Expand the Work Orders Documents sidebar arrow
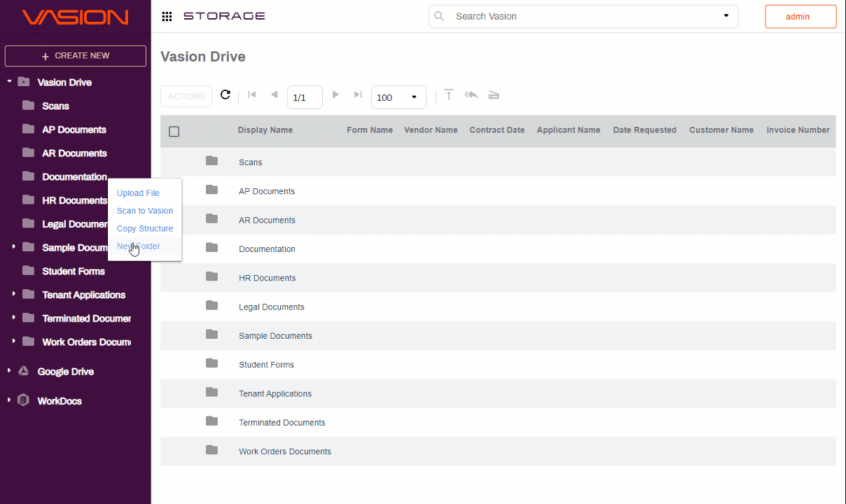Viewport: 846px width, 504px height. pos(13,341)
